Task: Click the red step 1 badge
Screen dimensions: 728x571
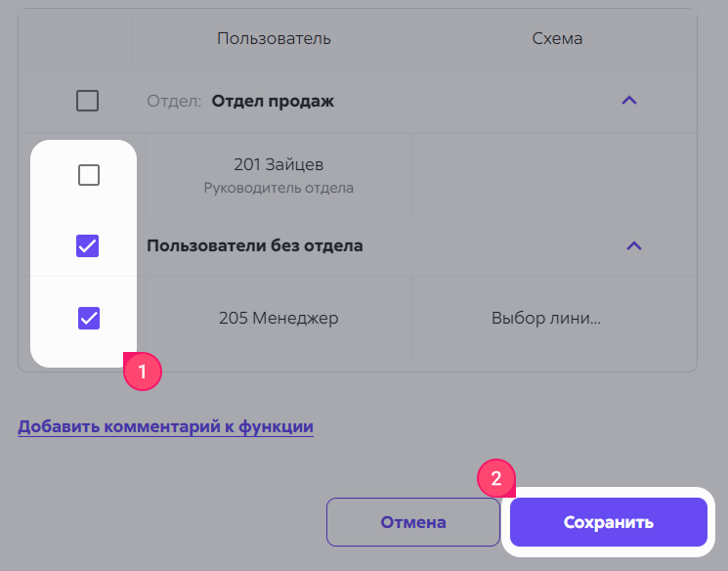Action: (x=142, y=372)
